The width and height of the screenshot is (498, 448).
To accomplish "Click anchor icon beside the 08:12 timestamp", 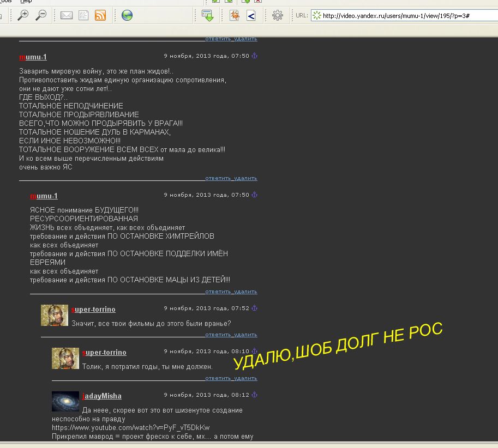I will pyautogui.click(x=254, y=395).
